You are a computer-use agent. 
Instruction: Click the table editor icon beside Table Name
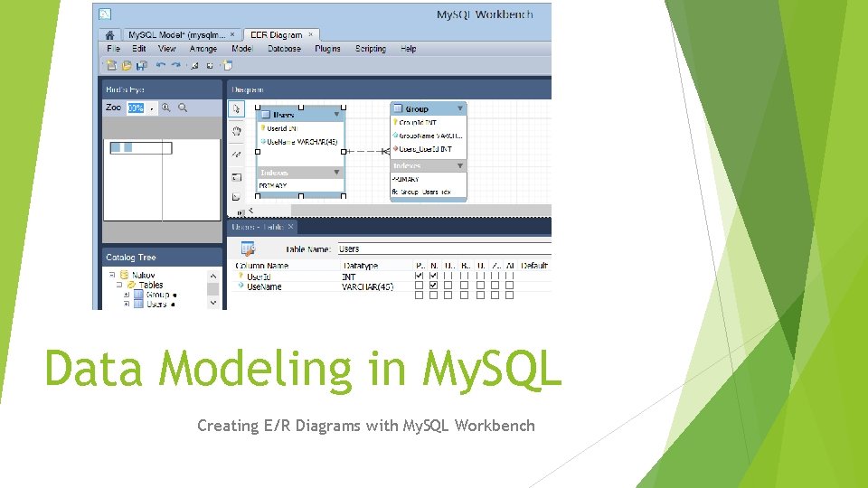pos(248,249)
